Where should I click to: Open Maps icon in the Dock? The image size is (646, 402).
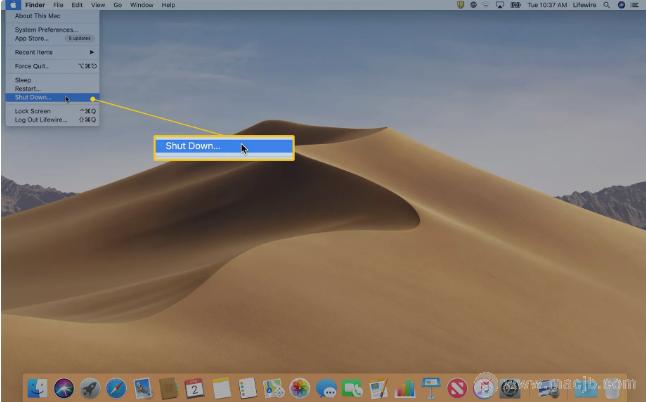click(274, 388)
